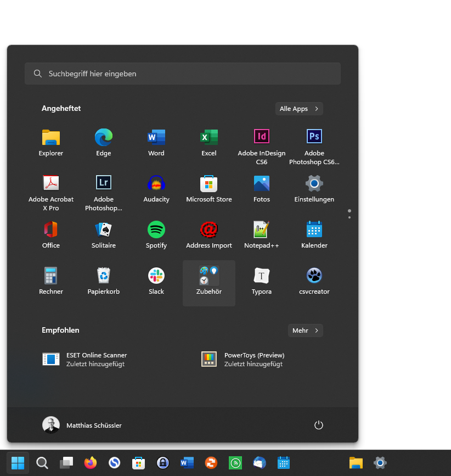Open the Explorer pinned app
The image size is (451, 476).
pos(51,143)
